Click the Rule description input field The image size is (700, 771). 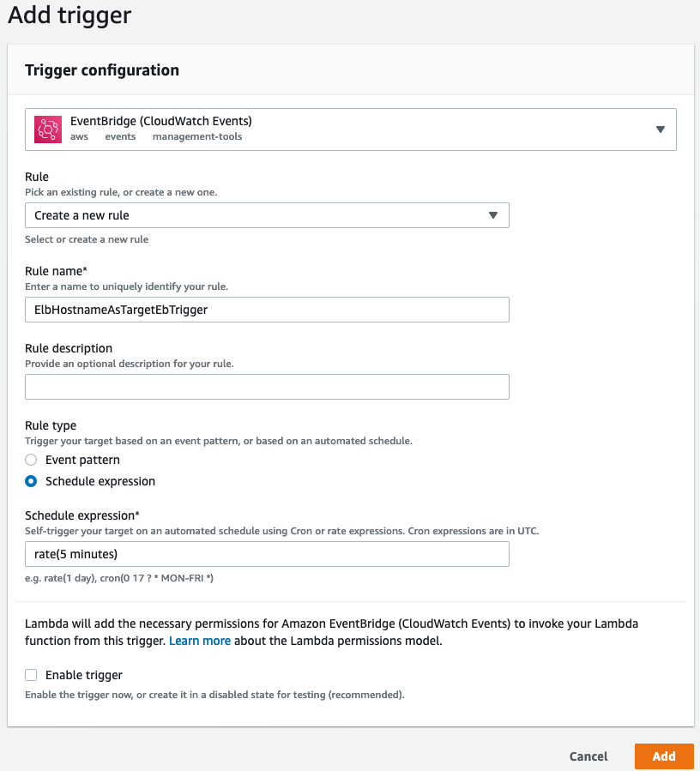click(x=266, y=387)
